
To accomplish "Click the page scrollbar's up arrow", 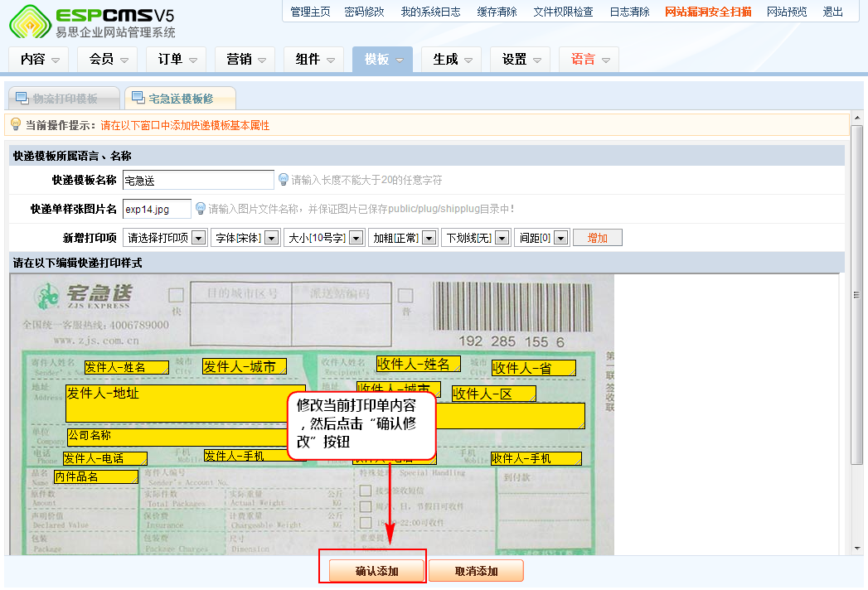I will click(857, 118).
